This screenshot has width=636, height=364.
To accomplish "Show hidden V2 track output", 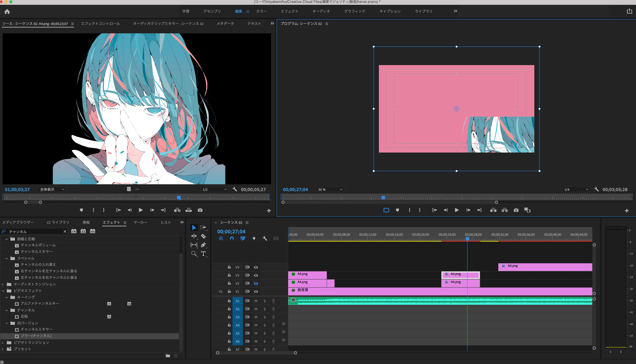I will point(256,283).
